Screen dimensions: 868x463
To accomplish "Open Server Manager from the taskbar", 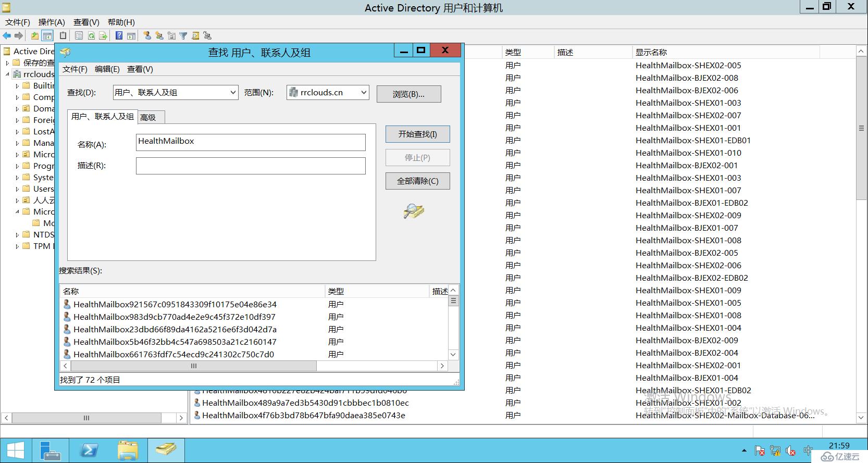I will coord(50,451).
